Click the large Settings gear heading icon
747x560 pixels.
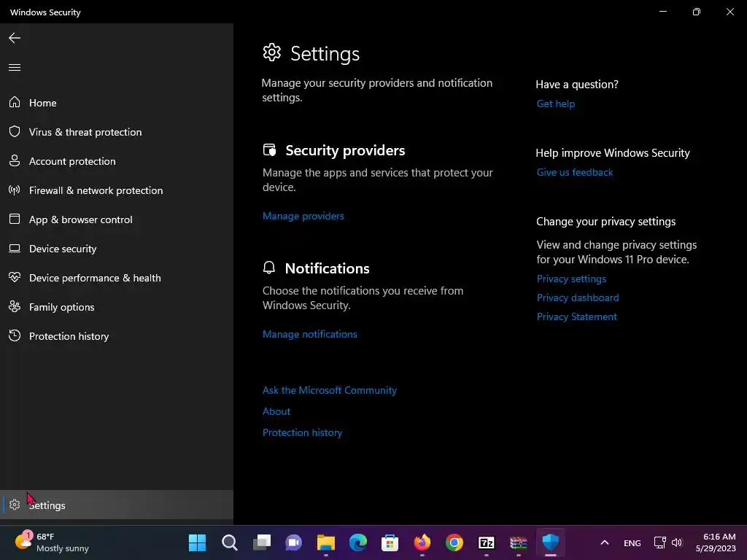[x=272, y=52]
